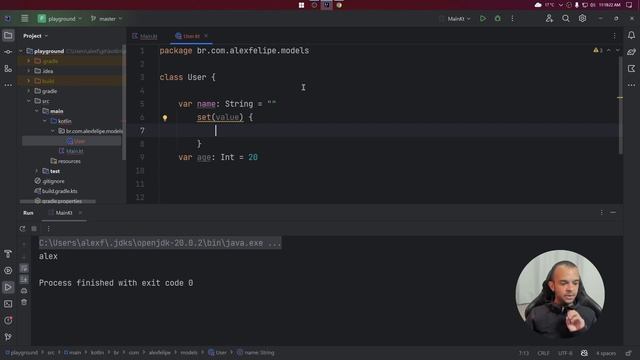Open UTF-8 file encoding selector

(565, 353)
